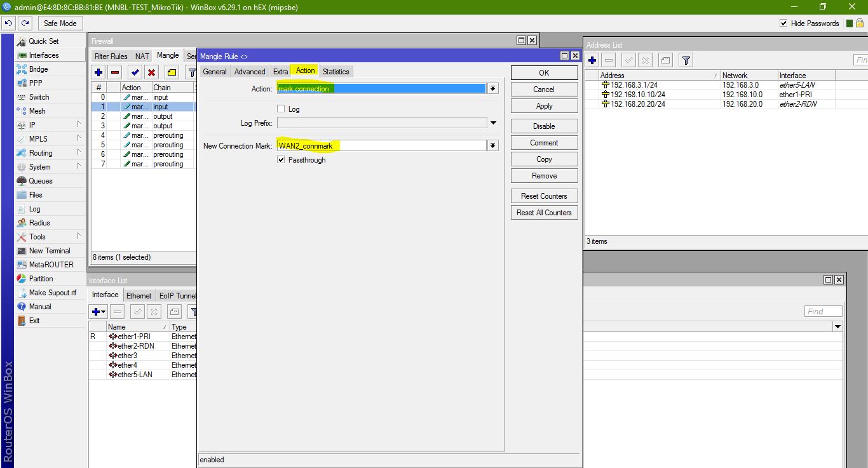Viewport: 868px width, 468px height.
Task: Expand the IP submenu in sidebar
Action: [x=79, y=125]
